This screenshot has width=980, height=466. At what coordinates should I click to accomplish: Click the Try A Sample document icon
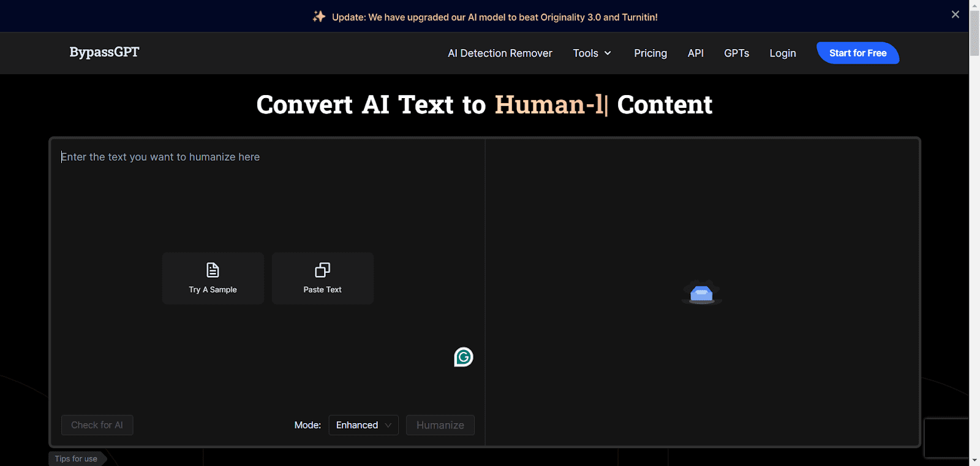click(x=213, y=270)
